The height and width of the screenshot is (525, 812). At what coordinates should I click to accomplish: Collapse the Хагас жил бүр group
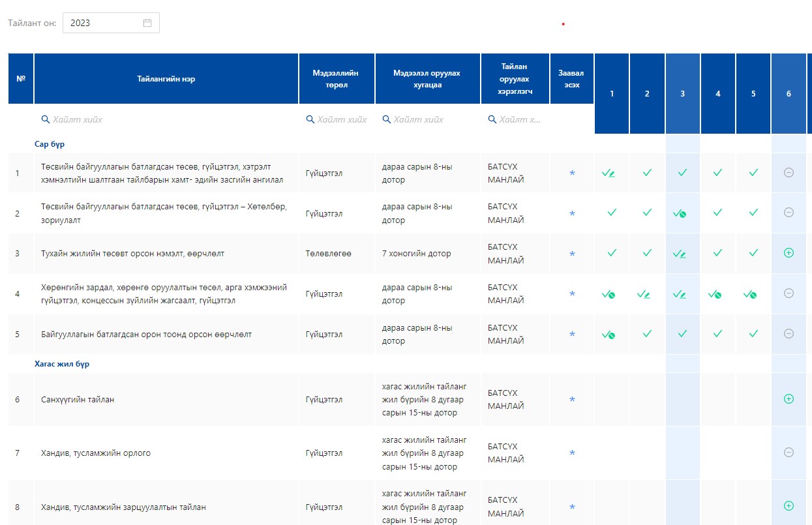[x=62, y=364]
